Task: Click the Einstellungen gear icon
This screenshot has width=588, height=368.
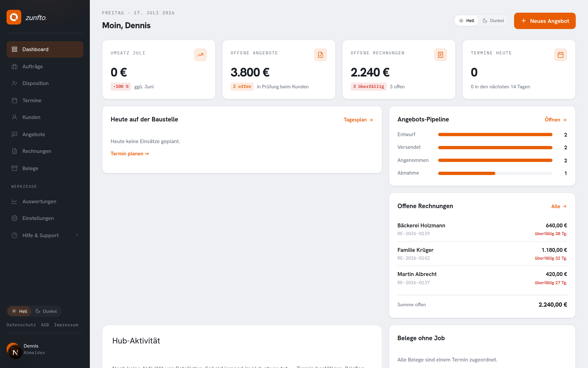Action: pos(14,218)
